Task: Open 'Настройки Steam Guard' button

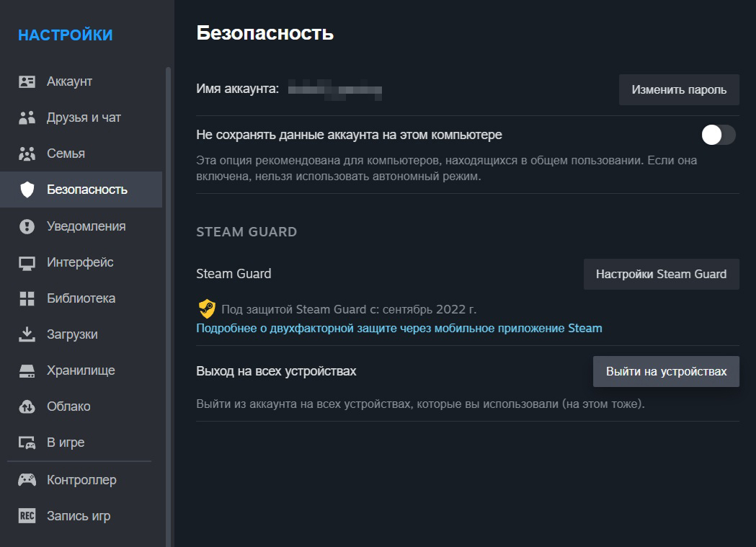Action: pyautogui.click(x=661, y=275)
